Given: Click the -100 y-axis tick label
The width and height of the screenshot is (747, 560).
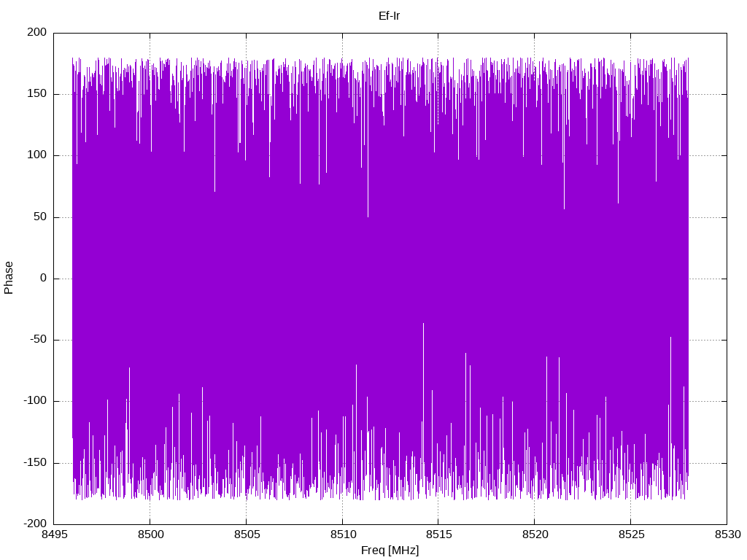Looking at the screenshot, I should pyautogui.click(x=35, y=401).
